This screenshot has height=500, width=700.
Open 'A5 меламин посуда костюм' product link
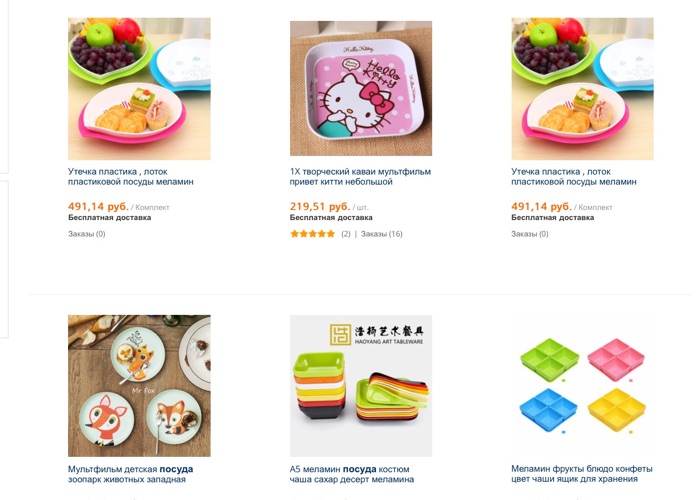coord(352,474)
